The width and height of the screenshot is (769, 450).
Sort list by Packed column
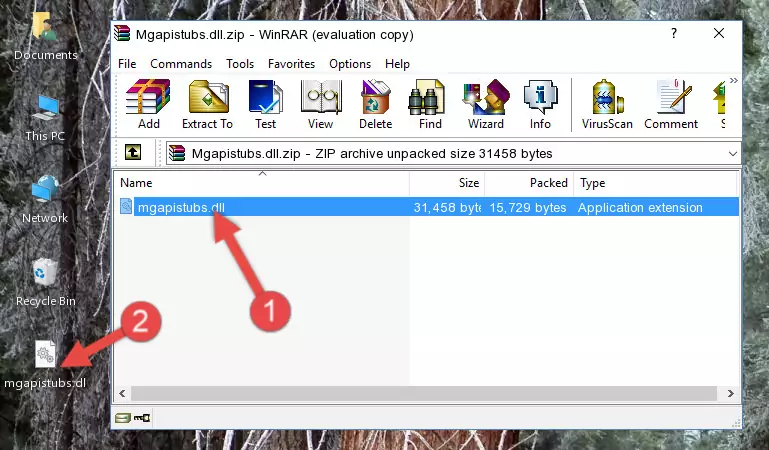529,183
